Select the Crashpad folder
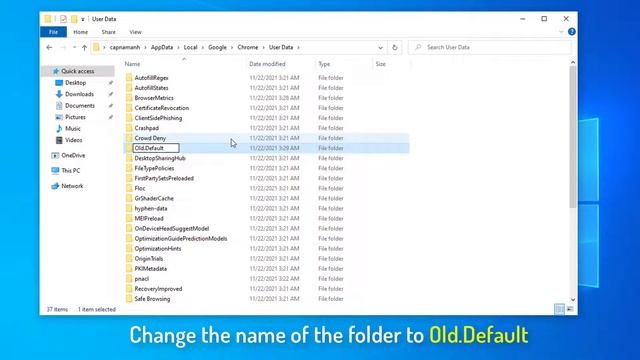The image size is (640, 360). click(x=147, y=128)
